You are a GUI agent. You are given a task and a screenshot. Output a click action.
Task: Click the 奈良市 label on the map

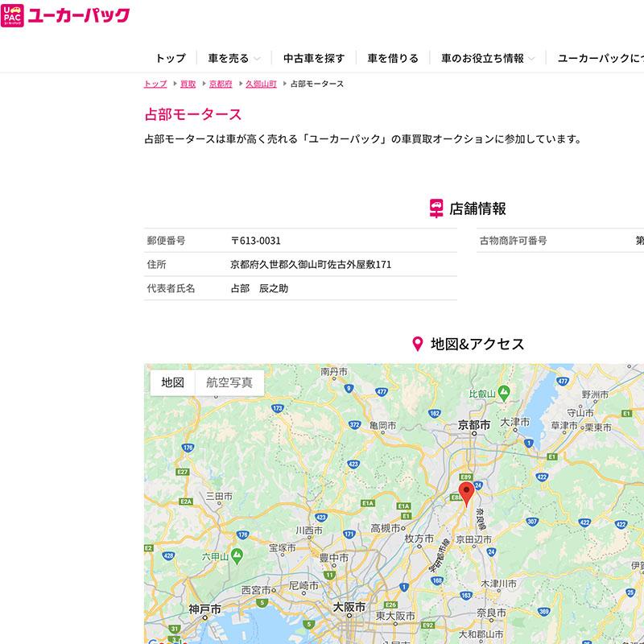tap(491, 613)
